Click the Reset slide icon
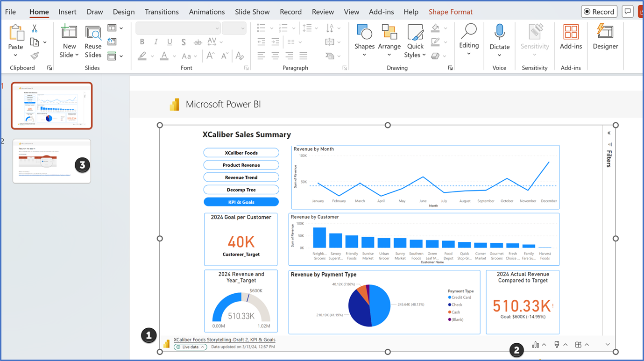The height and width of the screenshot is (361, 644). coord(112,42)
